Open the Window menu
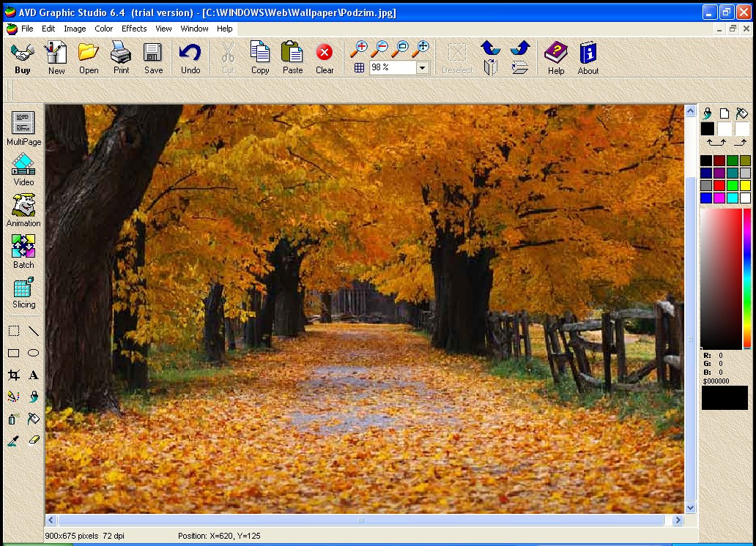Image resolution: width=756 pixels, height=546 pixels. tap(194, 29)
